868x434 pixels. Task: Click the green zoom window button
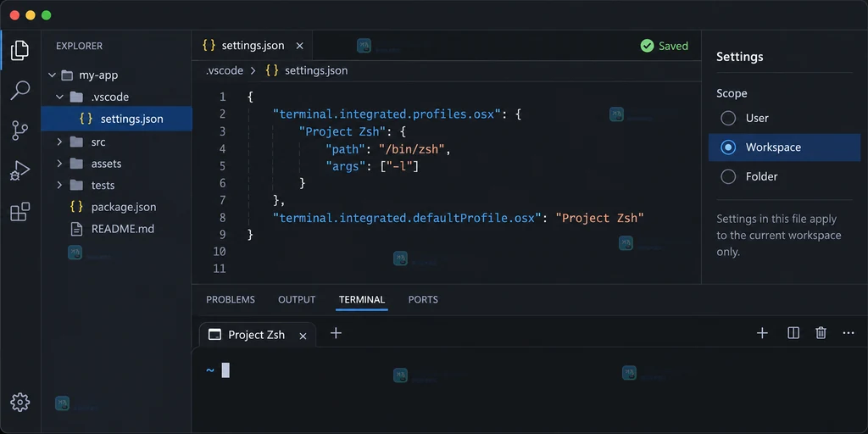[47, 15]
